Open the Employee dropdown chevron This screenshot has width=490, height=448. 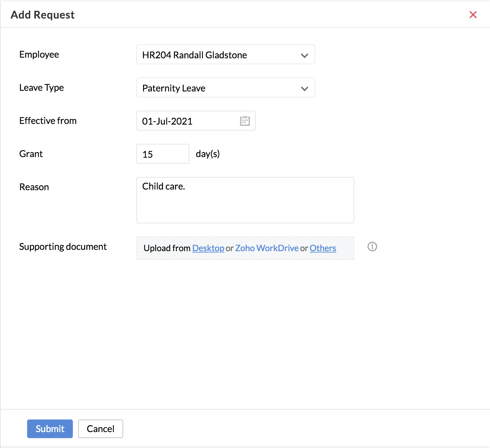pyautogui.click(x=304, y=55)
